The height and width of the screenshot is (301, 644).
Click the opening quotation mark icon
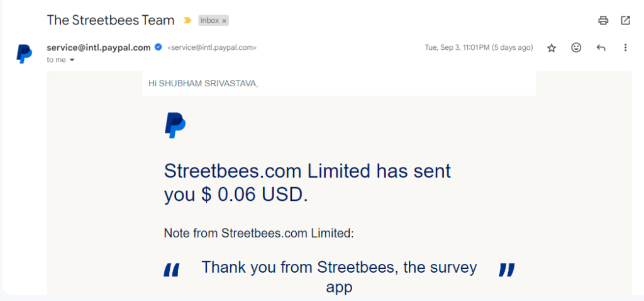point(172,270)
